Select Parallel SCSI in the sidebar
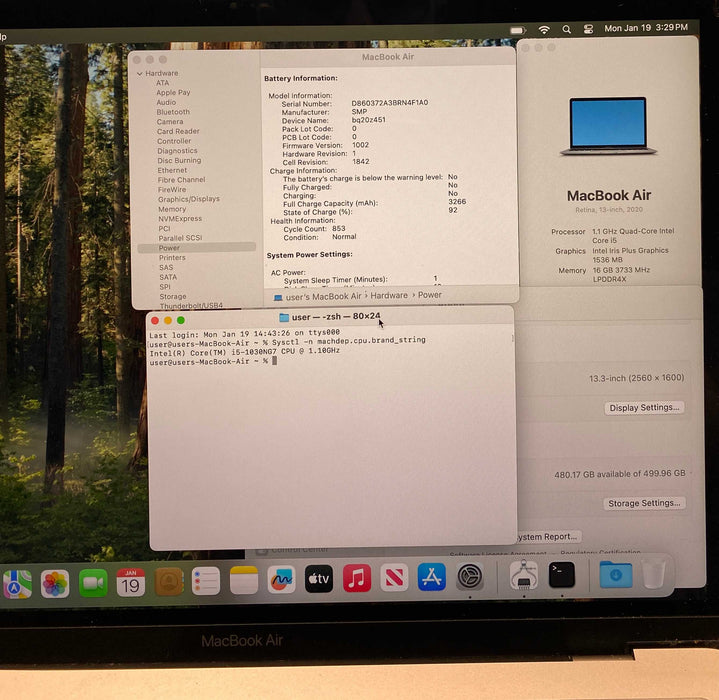 tap(180, 238)
